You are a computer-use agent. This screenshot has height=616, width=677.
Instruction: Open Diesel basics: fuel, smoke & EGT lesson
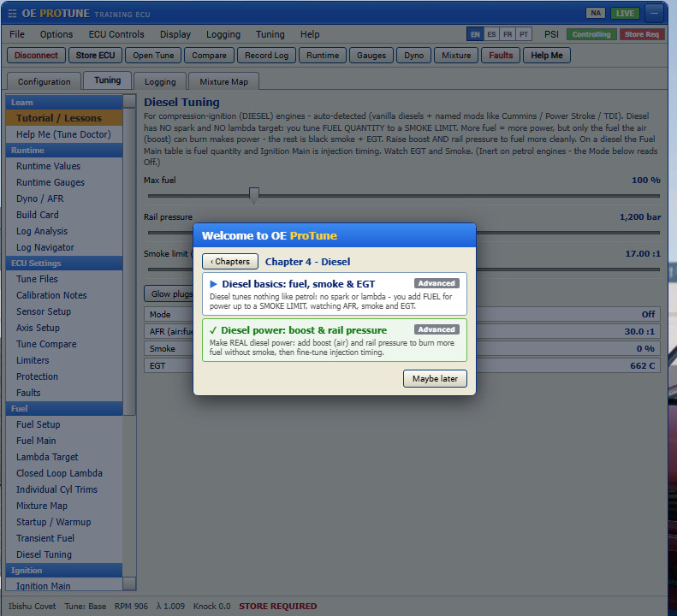click(x=334, y=294)
